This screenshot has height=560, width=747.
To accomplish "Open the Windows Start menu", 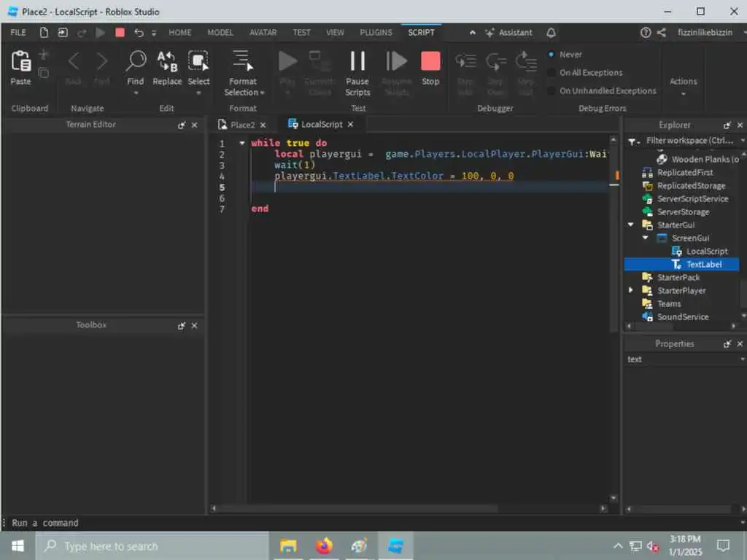I will [18, 545].
